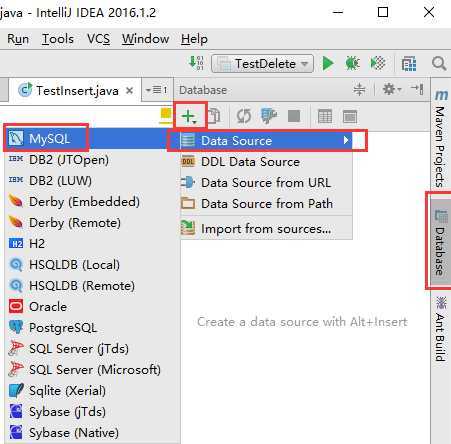Select HSQLDB (Local) entry
Screen dimensions: 451x444
click(x=93, y=265)
